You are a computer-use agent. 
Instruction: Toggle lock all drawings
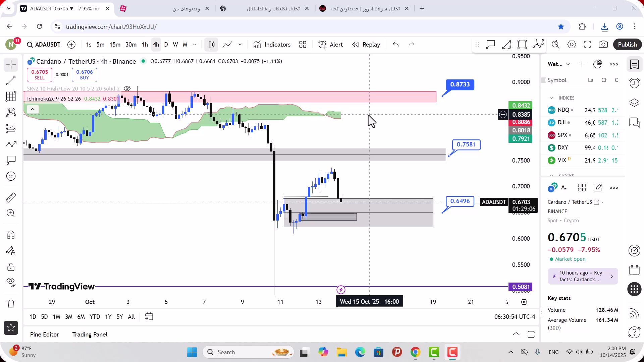click(11, 267)
